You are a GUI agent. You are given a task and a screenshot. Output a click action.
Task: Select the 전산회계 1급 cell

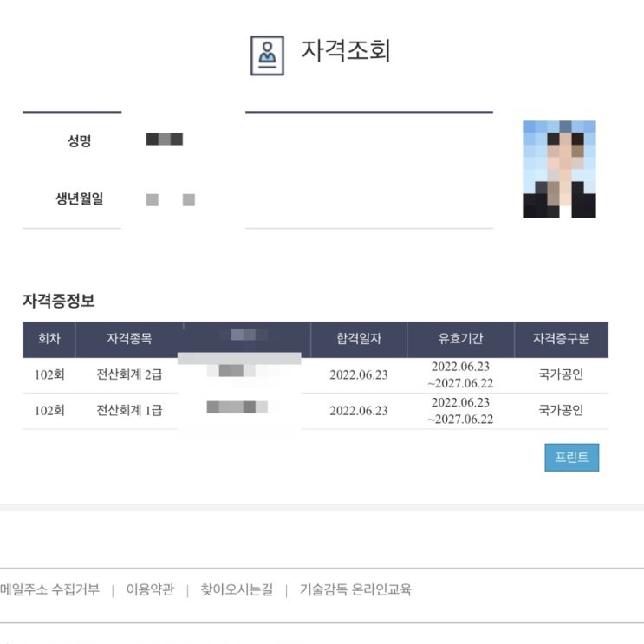pos(129,410)
